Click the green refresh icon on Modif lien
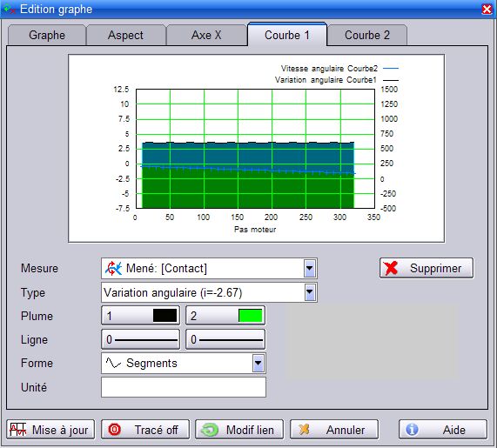 pos(210,430)
